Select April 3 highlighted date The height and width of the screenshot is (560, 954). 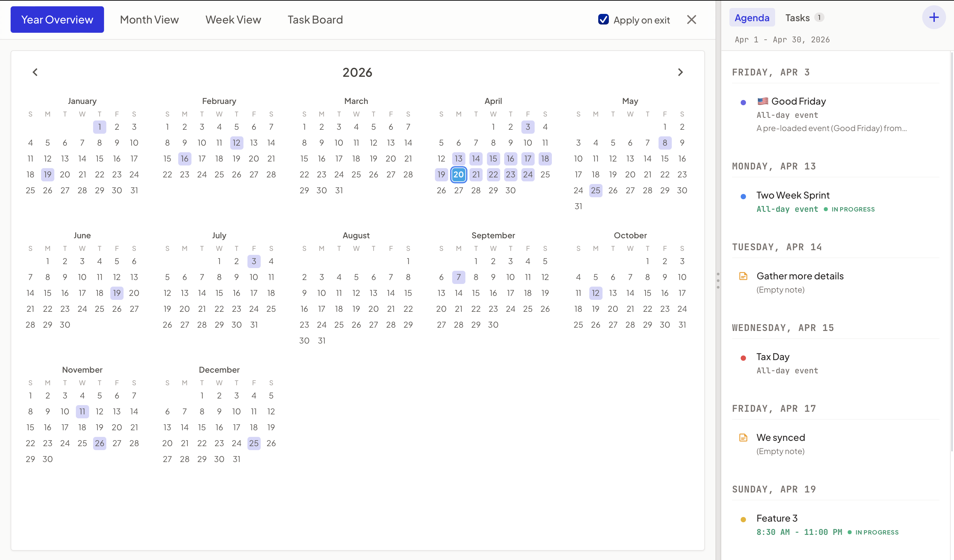(528, 127)
